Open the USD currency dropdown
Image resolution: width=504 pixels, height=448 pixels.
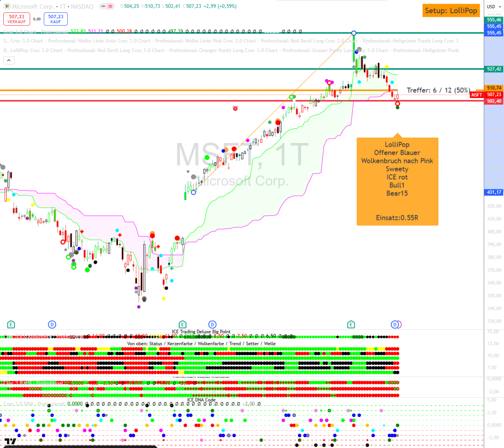[x=494, y=7]
